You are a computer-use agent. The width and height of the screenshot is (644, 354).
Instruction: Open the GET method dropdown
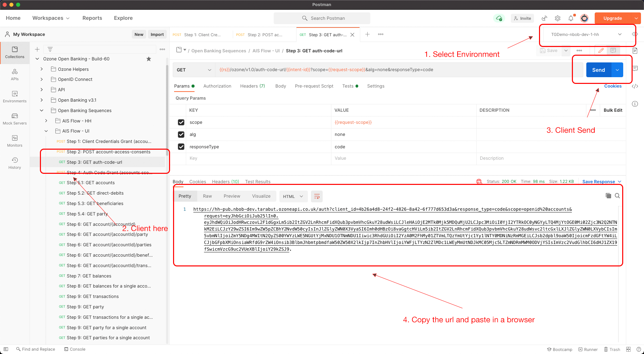pos(194,70)
